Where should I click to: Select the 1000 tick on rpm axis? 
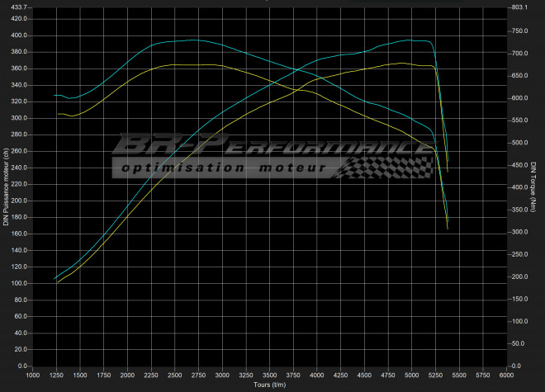tap(32, 375)
